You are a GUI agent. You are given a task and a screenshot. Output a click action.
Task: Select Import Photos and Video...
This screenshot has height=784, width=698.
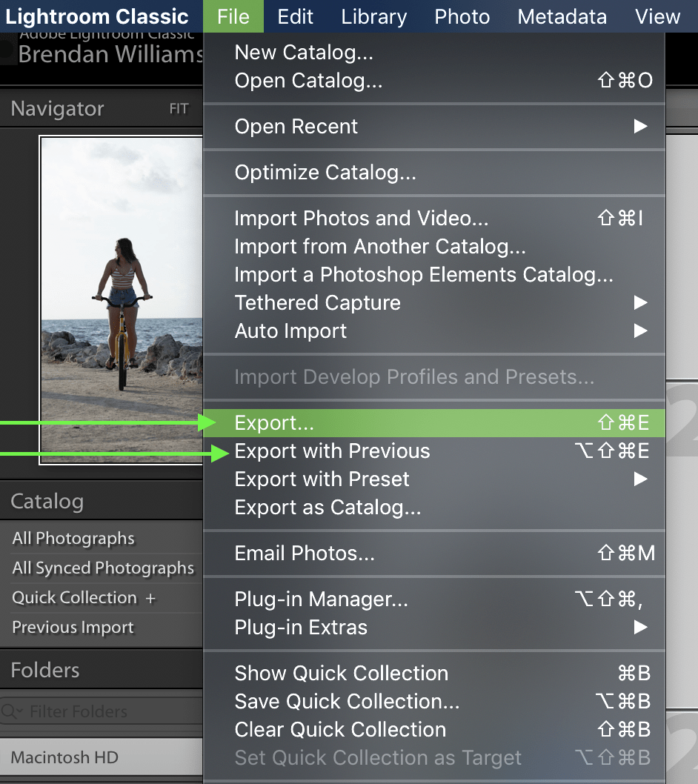tap(434, 219)
